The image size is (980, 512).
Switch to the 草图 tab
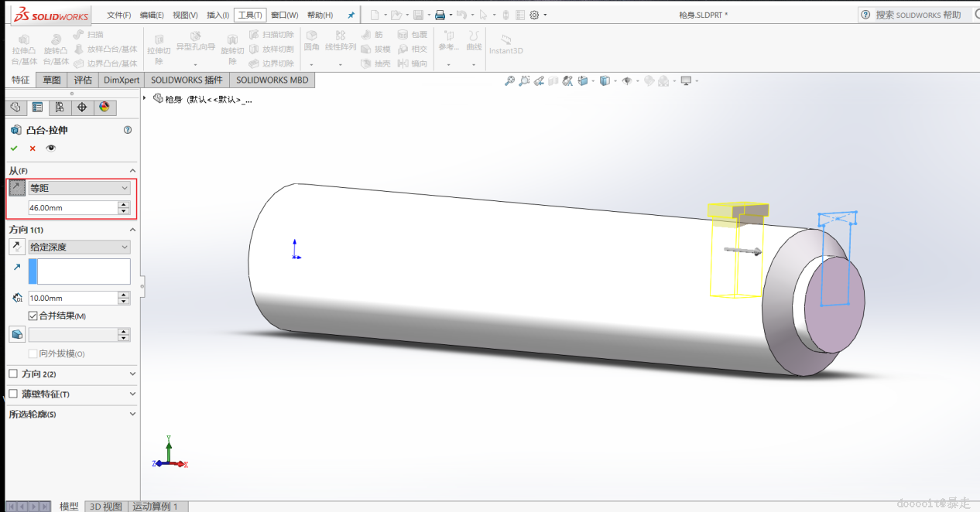click(x=52, y=80)
